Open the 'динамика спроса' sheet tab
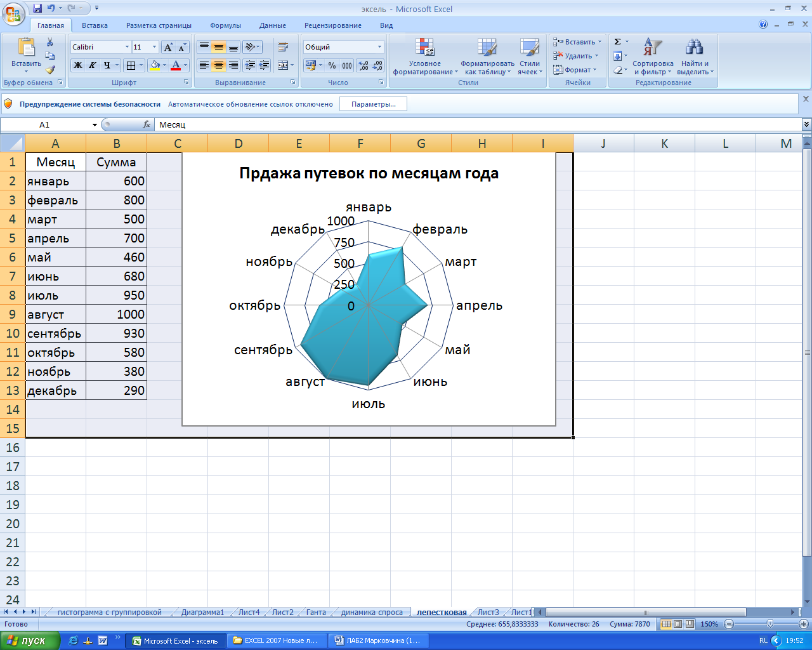This screenshot has height=650, width=812. (372, 613)
